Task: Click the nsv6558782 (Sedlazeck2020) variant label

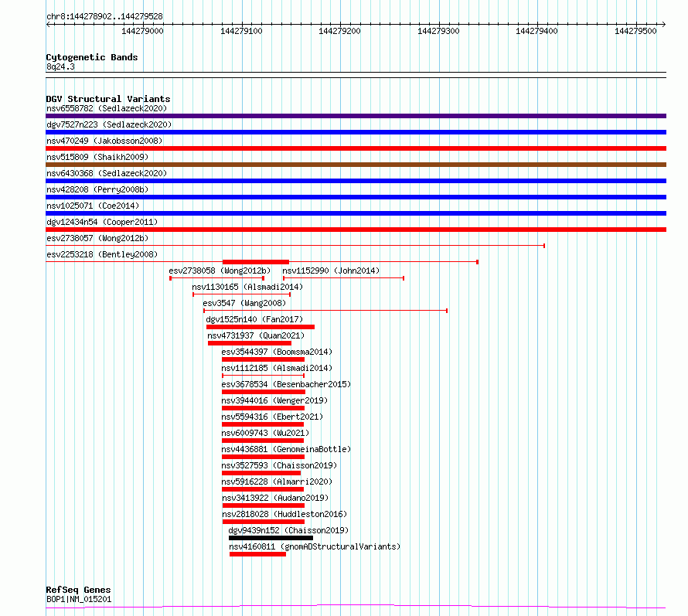Action: click(107, 108)
